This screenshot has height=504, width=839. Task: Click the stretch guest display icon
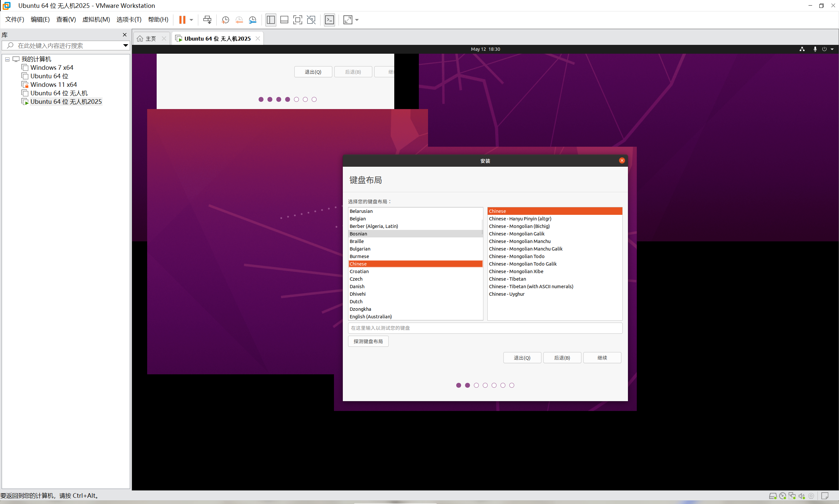[348, 20]
